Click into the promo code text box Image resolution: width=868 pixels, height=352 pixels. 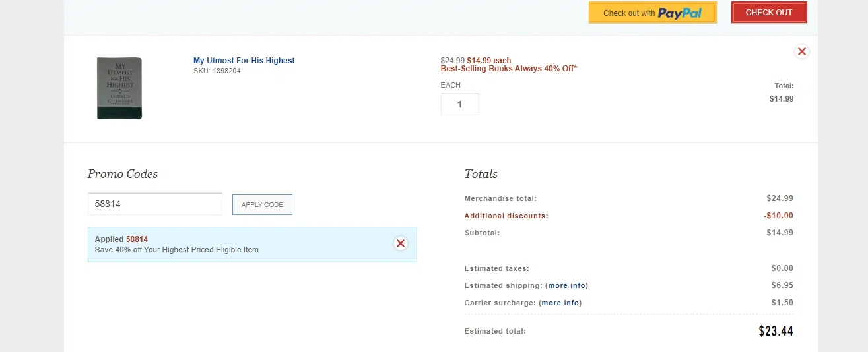(x=155, y=204)
